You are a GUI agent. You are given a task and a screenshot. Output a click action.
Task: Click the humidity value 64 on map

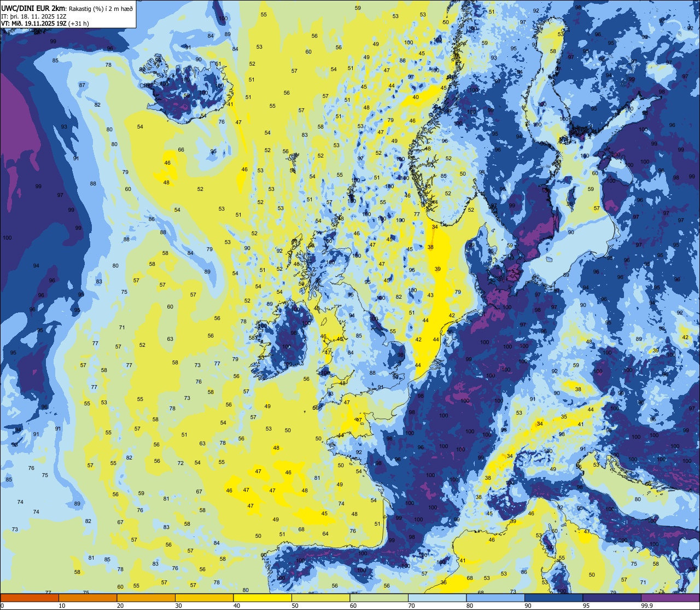click(325, 533)
